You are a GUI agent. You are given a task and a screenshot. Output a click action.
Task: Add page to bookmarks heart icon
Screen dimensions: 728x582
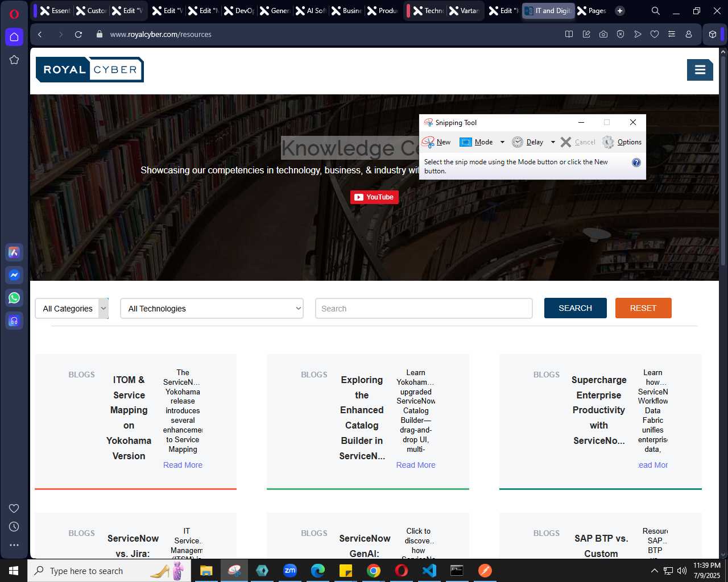point(655,34)
